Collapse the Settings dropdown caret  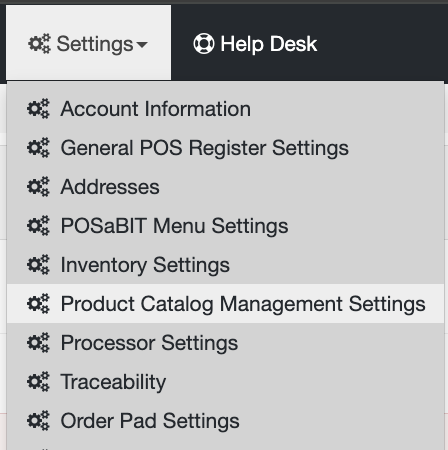(142, 45)
